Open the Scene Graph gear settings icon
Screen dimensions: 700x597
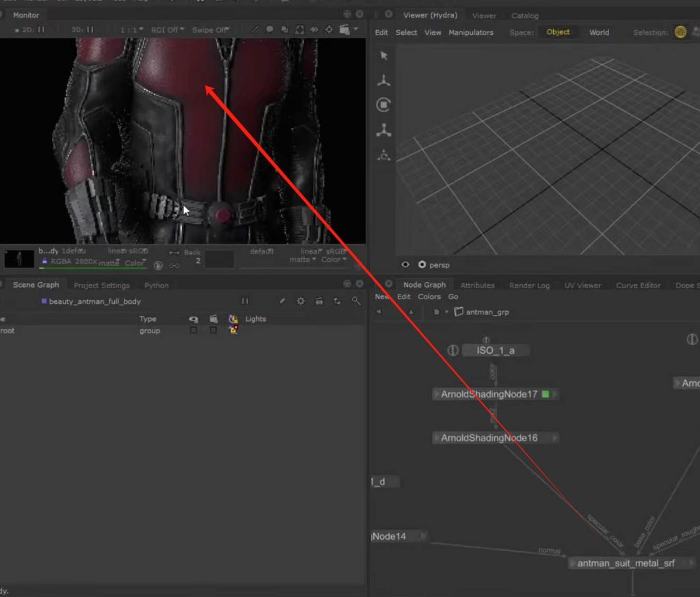tap(300, 301)
